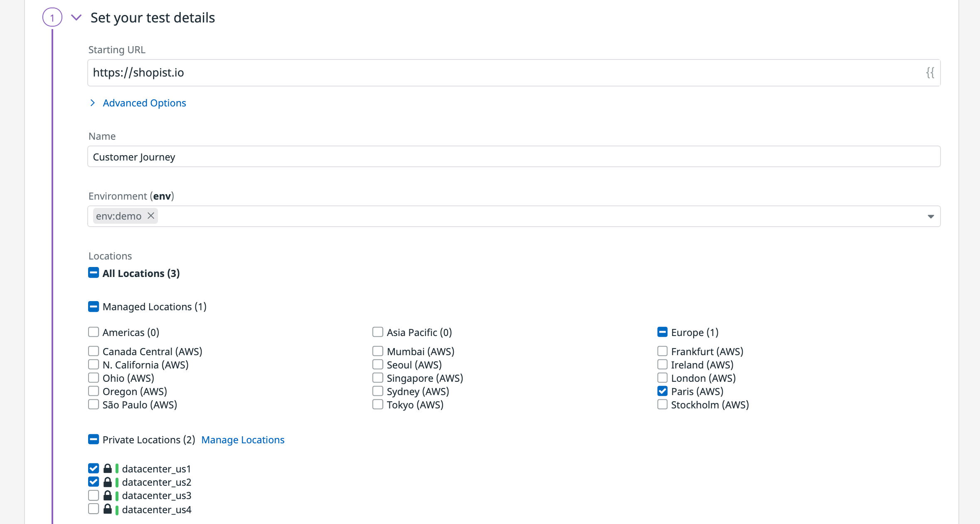Open Manage Locations
Screen dimensions: 980x524
(243, 440)
